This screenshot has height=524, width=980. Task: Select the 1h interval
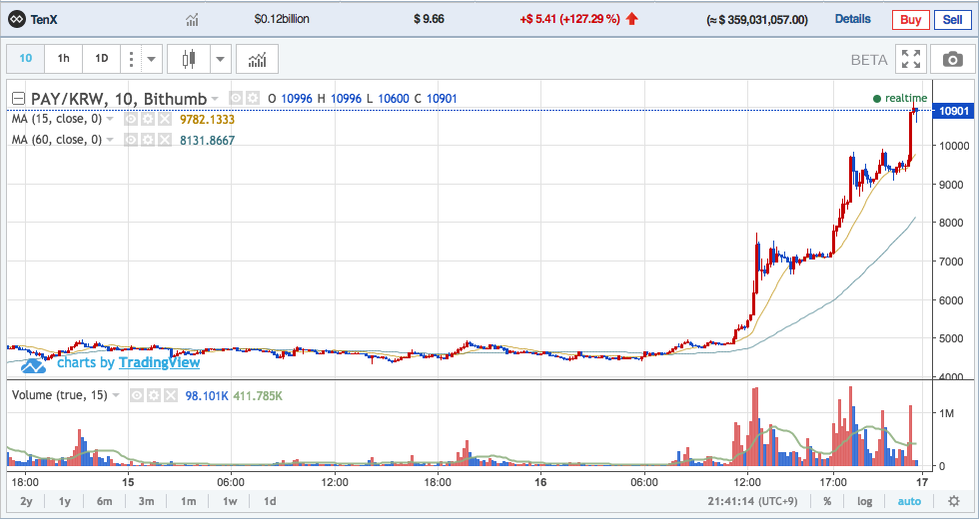point(64,59)
